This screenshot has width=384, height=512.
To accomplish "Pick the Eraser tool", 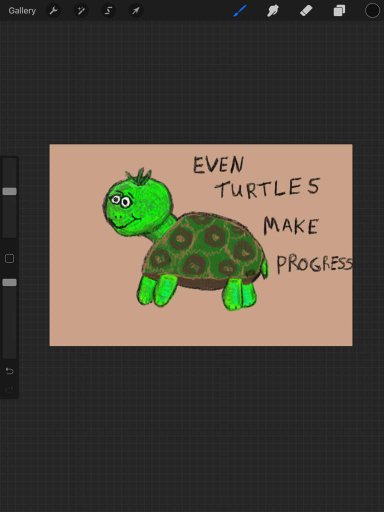I will pos(306,11).
